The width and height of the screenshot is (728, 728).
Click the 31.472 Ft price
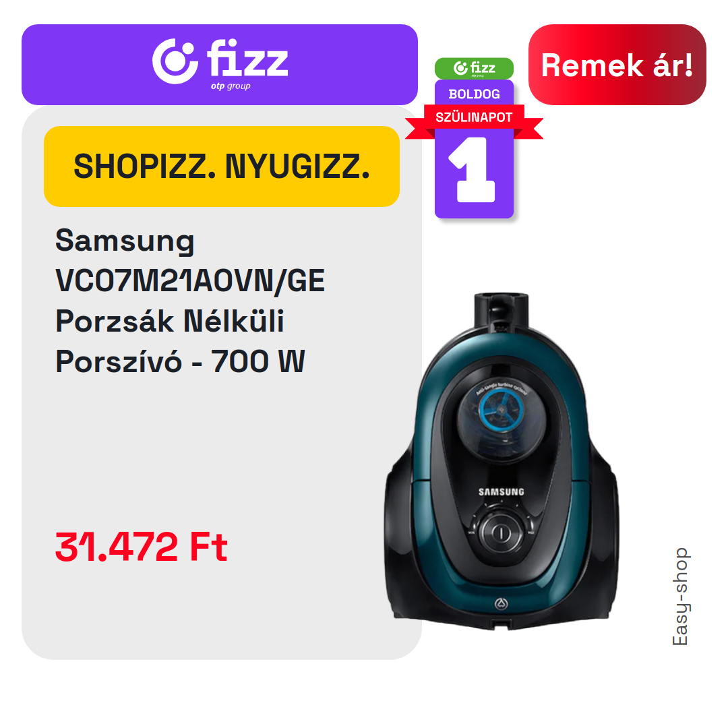tap(141, 547)
